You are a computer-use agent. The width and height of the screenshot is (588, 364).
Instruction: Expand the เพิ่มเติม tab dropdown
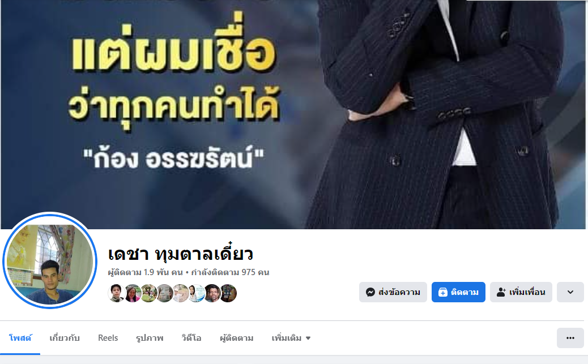(x=291, y=338)
